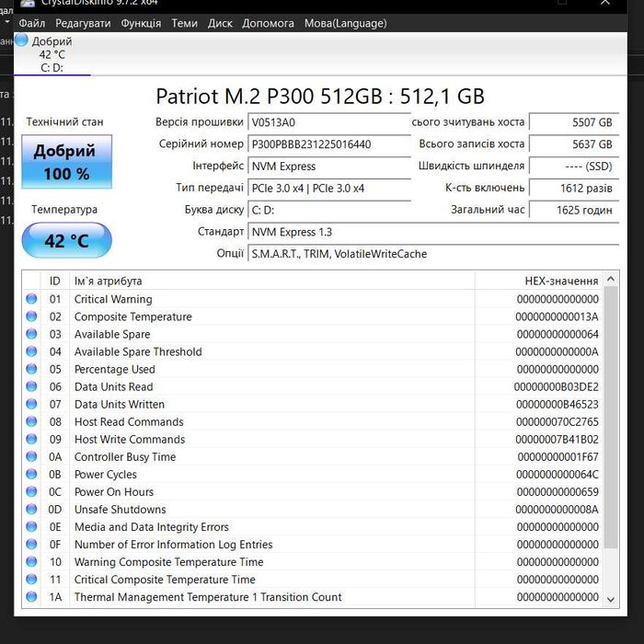The height and width of the screenshot is (644, 644).
Task: Click status orb of Percentage Used row
Action: 31,369
